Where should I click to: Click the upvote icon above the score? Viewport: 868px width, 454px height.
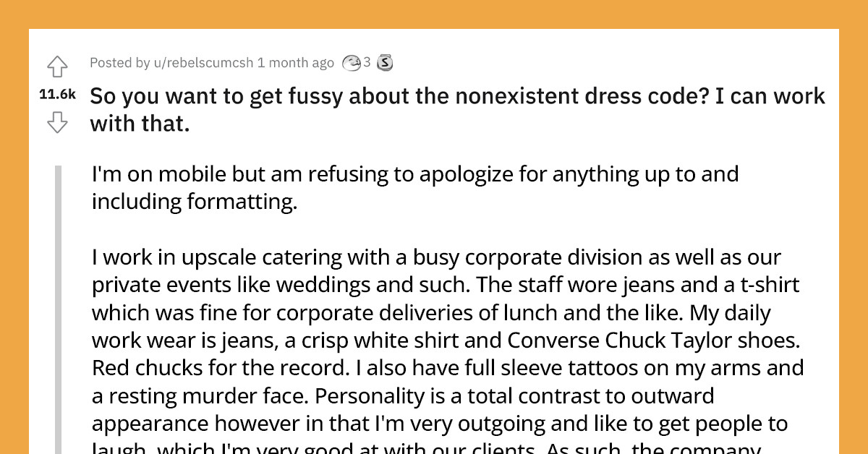[x=57, y=66]
